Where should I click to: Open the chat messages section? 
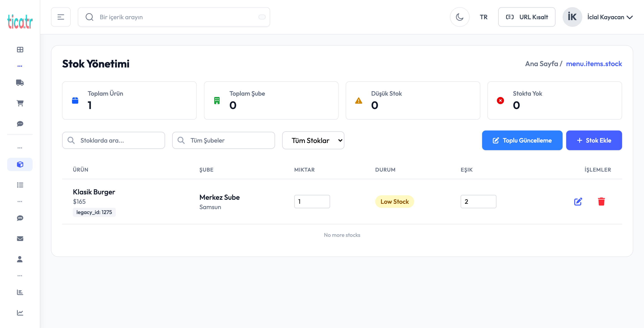pos(20,124)
